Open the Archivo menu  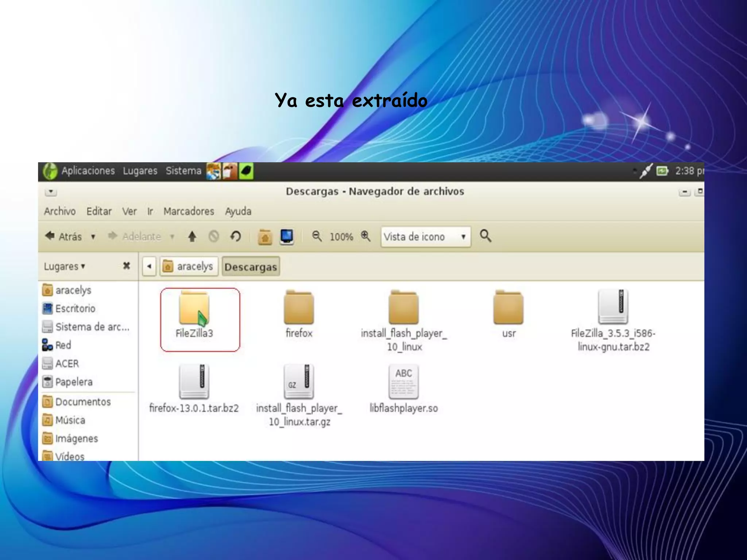tap(60, 211)
